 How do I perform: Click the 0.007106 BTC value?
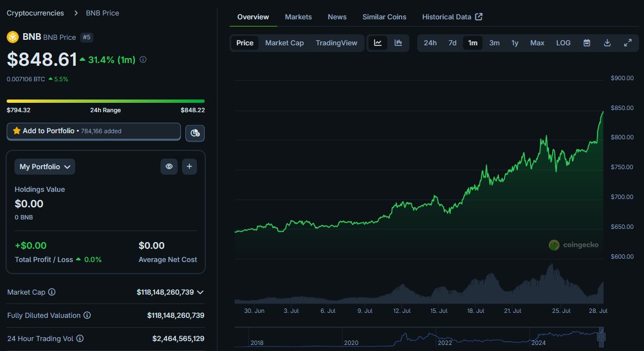point(26,79)
